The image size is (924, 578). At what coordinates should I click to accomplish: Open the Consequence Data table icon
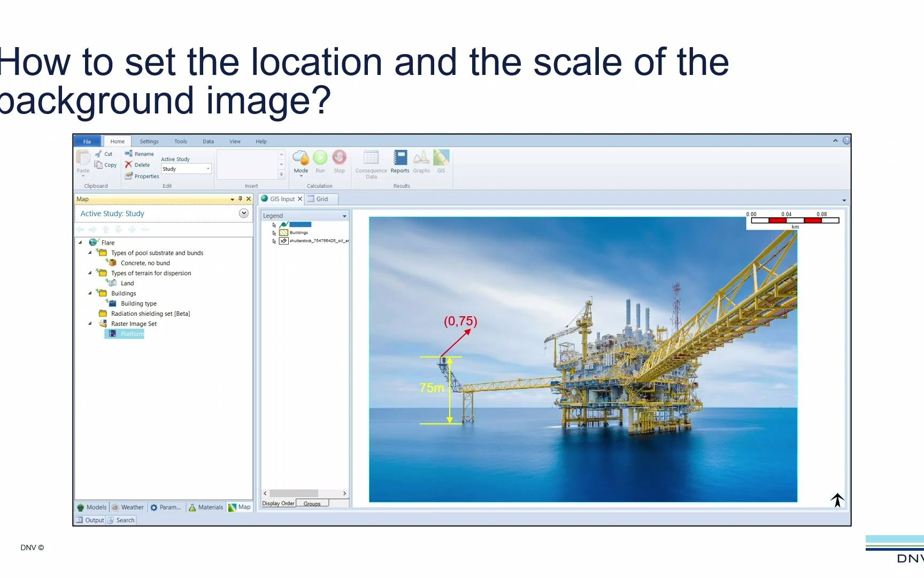click(371, 157)
